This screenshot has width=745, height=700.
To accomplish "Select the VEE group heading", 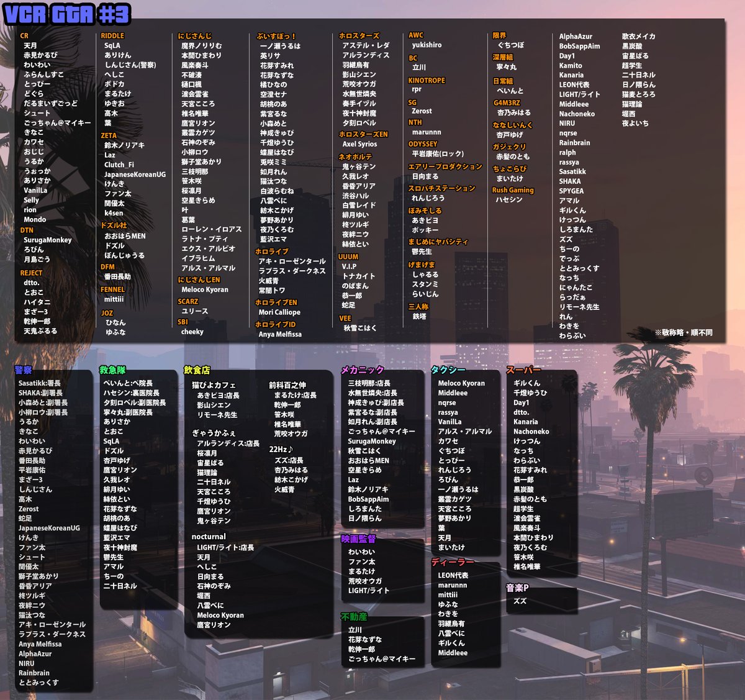I will [345, 318].
